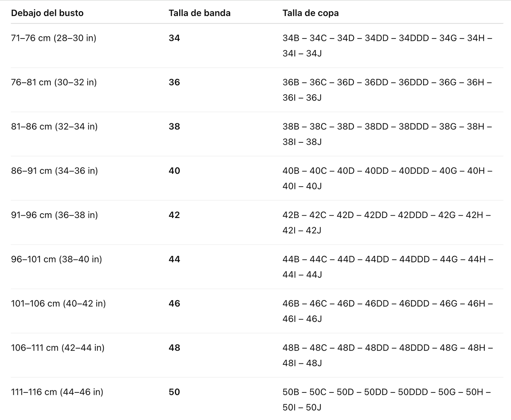Click the 81–86 cm (32–34 in) row label
511x420 pixels.
click(x=54, y=126)
